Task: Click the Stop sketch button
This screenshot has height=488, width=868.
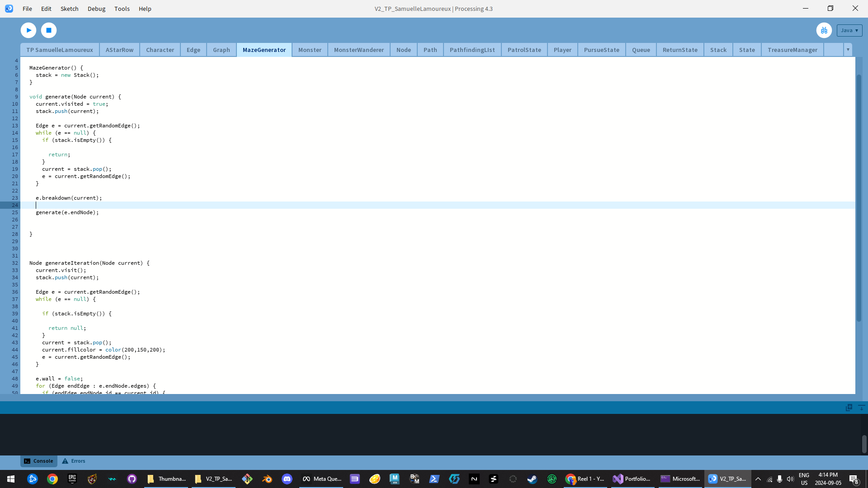Action: point(49,30)
